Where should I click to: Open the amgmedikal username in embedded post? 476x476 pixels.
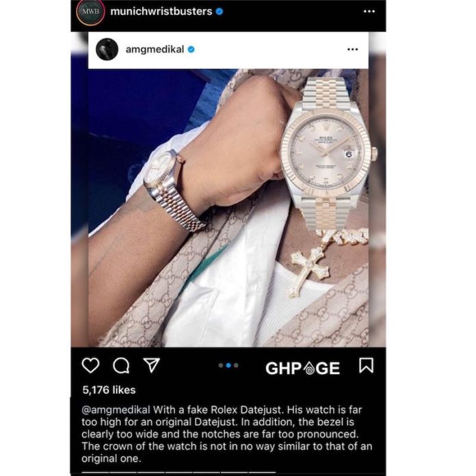(x=155, y=49)
